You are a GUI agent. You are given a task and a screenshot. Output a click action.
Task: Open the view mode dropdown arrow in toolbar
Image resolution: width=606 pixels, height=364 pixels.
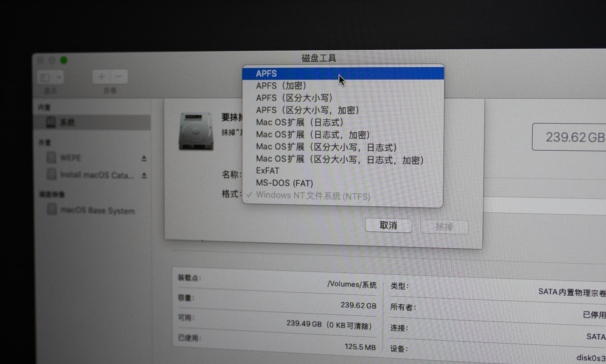[58, 77]
